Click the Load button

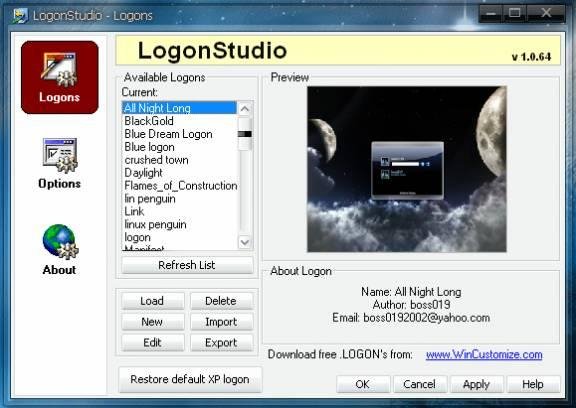[152, 301]
